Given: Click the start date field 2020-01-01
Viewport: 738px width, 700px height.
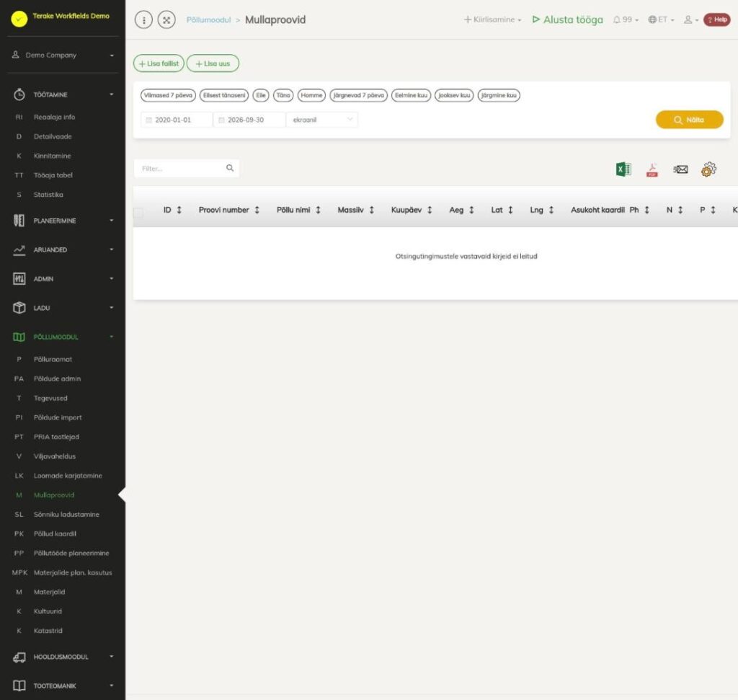Looking at the screenshot, I should click(177, 120).
